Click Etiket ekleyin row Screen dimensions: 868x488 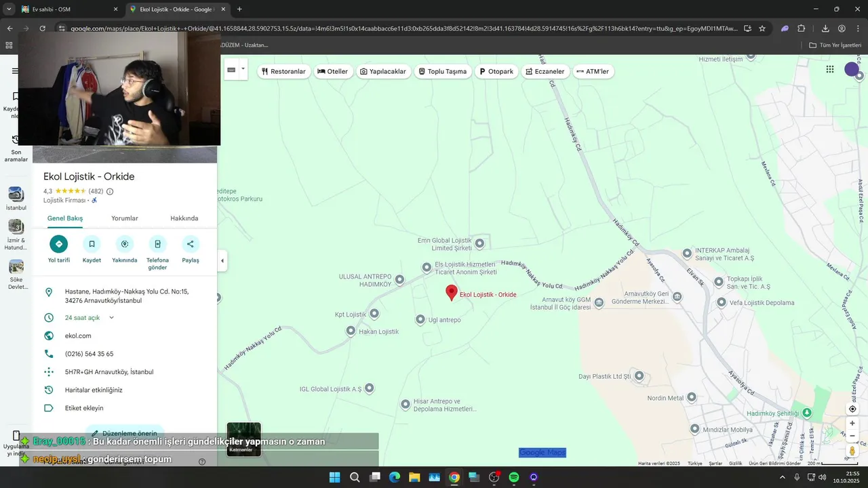coord(125,408)
